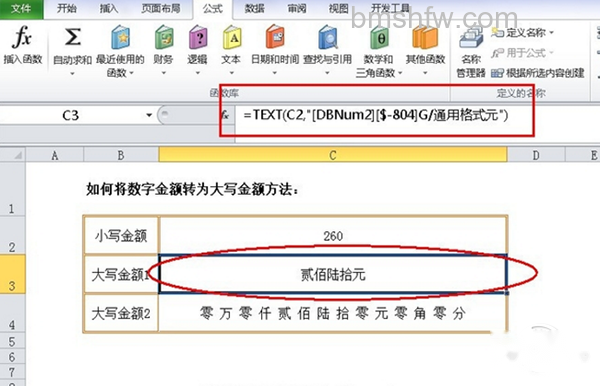
Task: Expand the Define Name dropdown arrow
Action: (551, 33)
